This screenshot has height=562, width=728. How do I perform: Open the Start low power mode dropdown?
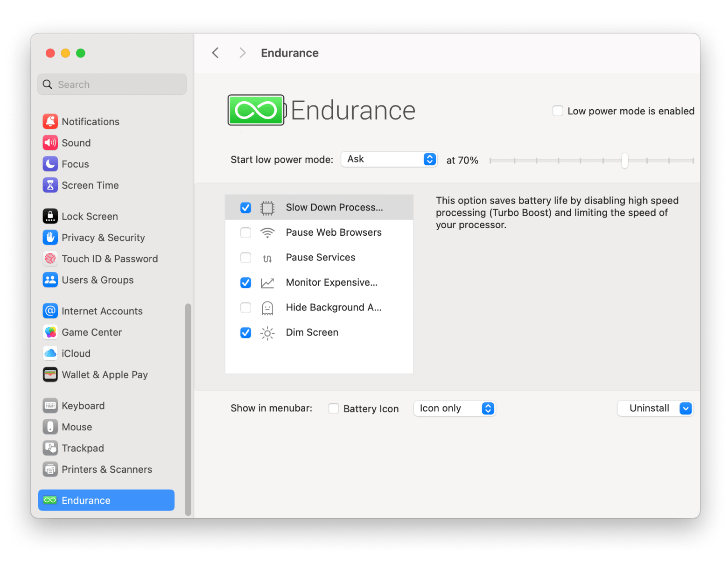click(389, 159)
